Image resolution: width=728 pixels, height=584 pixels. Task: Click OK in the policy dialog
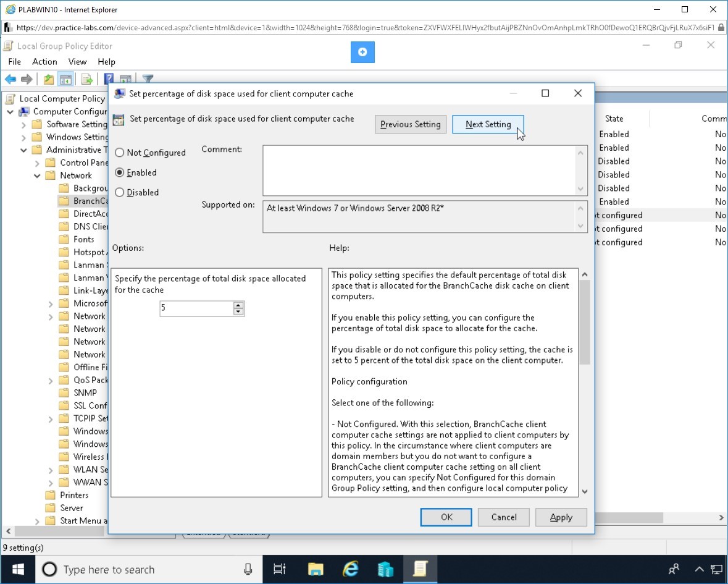[x=446, y=517]
